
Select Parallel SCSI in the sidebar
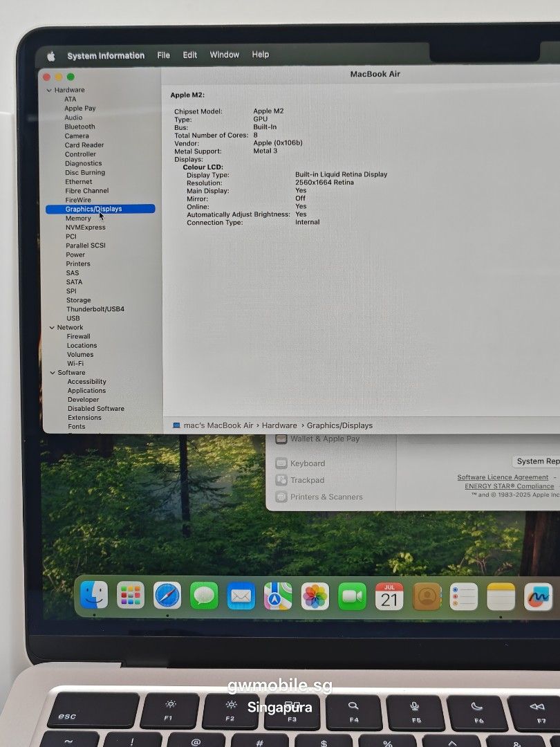(86, 246)
